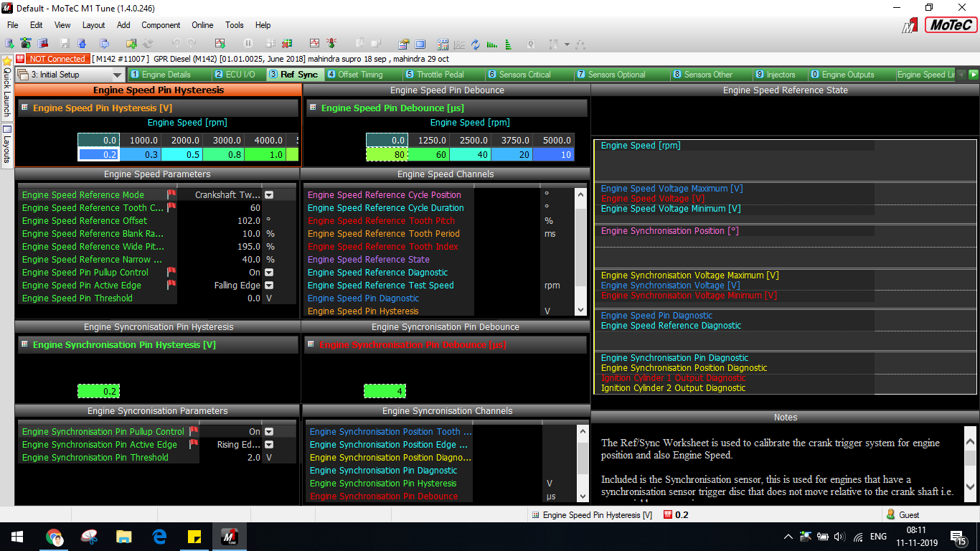Click the gold Quick Launch star icon
This screenshot has width=980, height=551.
(7, 61)
